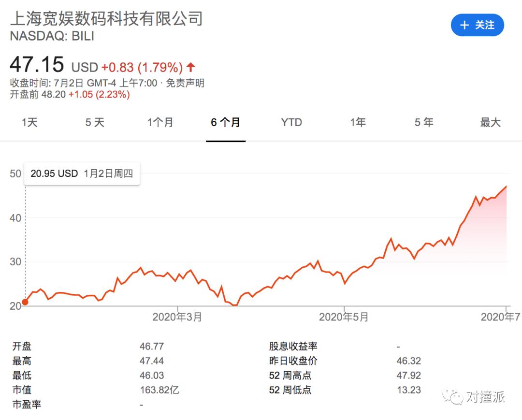
Task: Click the 关注 follow button
Action: [477, 25]
